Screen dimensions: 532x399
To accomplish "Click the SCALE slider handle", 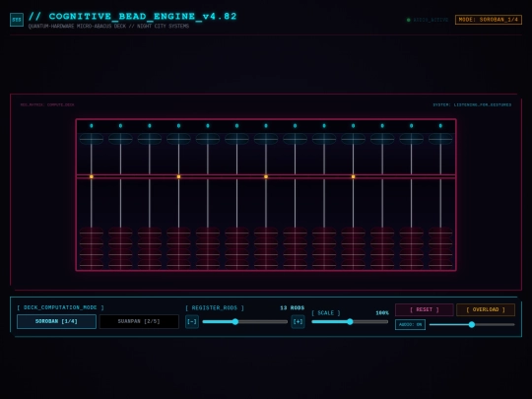I will tap(350, 321).
